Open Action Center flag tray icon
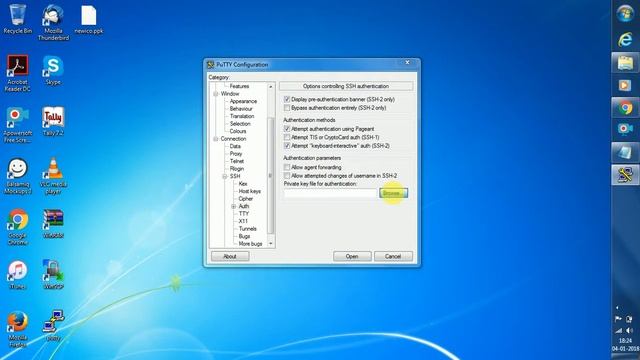640x360 pixels. pyautogui.click(x=618, y=319)
